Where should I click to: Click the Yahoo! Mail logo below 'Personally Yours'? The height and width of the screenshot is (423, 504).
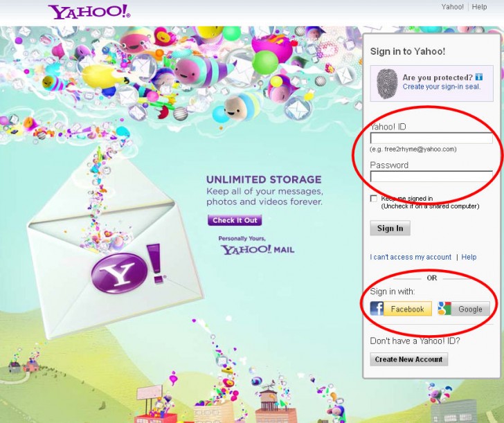point(258,249)
